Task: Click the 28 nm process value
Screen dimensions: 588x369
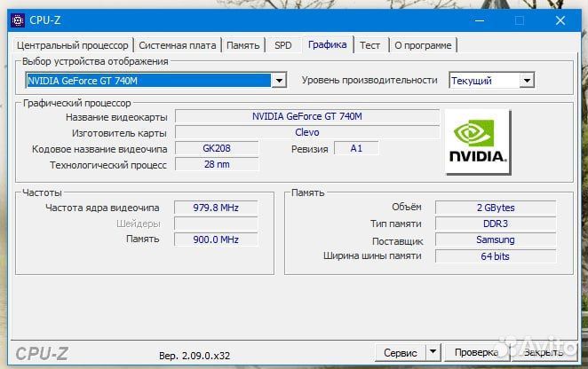Action: pos(217,164)
